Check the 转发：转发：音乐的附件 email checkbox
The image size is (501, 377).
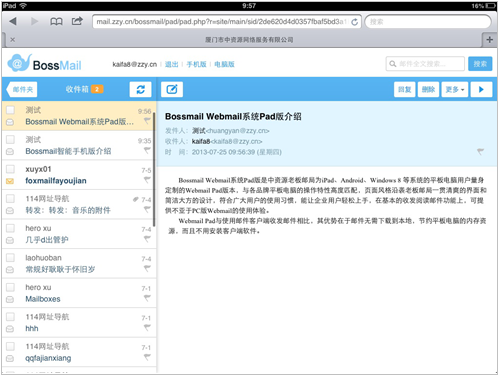[10, 198]
